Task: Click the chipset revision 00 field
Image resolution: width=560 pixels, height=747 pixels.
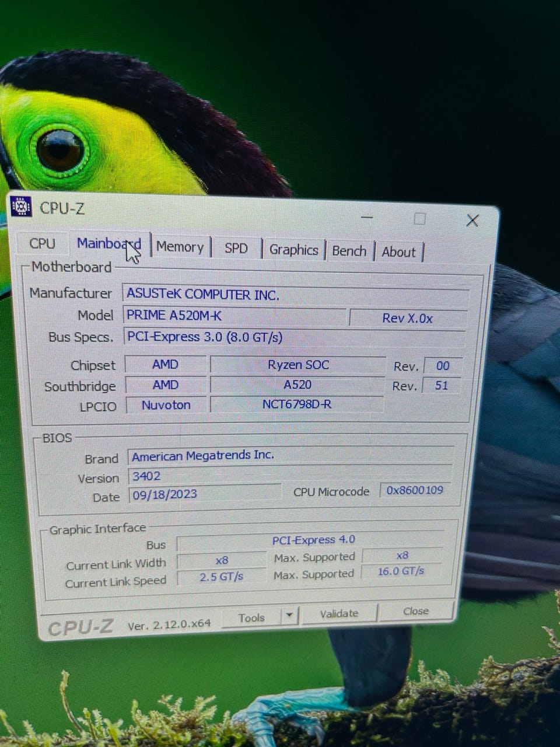Action: [x=443, y=366]
